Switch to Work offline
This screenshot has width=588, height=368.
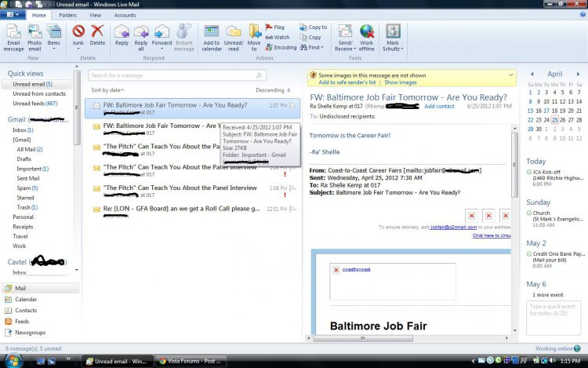click(366, 38)
